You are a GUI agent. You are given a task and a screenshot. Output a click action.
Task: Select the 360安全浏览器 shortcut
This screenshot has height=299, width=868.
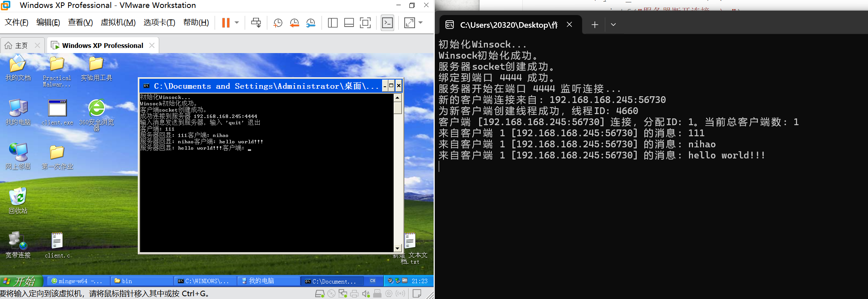96,115
